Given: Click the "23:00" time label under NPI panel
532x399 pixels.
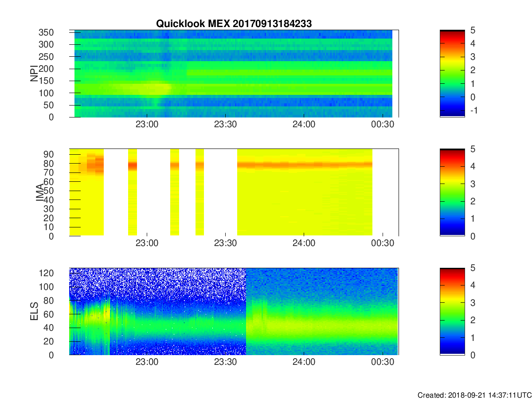Looking at the screenshot, I should (147, 125).
